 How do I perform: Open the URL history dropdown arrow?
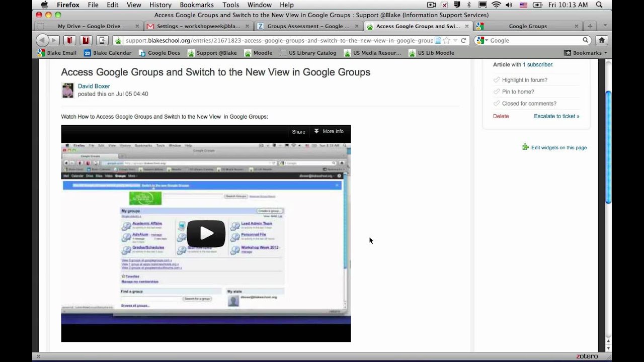point(455,40)
